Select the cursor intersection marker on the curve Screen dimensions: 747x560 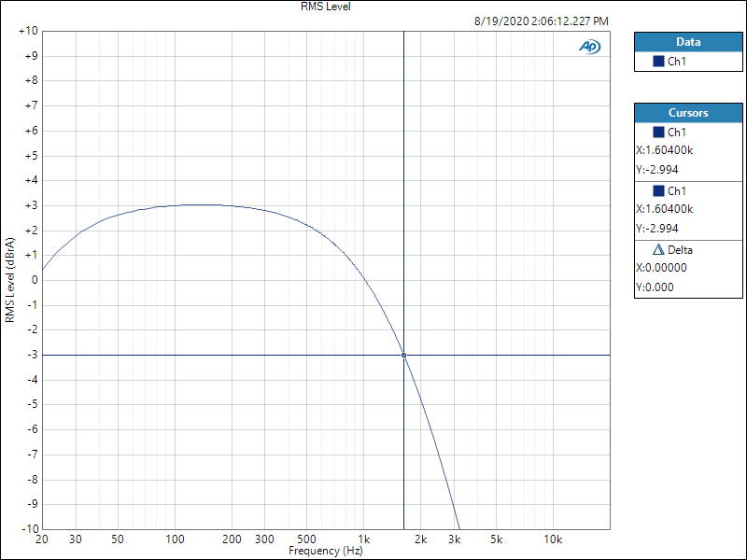click(404, 356)
